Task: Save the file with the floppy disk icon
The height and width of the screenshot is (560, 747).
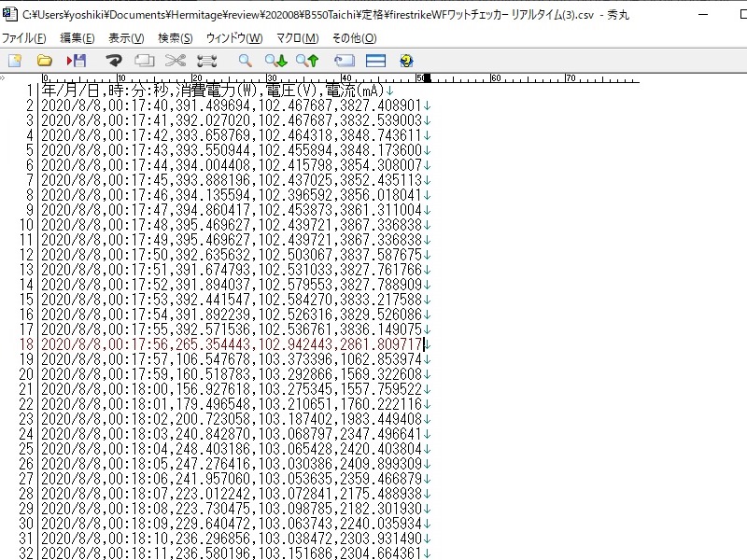Action: pyautogui.click(x=77, y=61)
